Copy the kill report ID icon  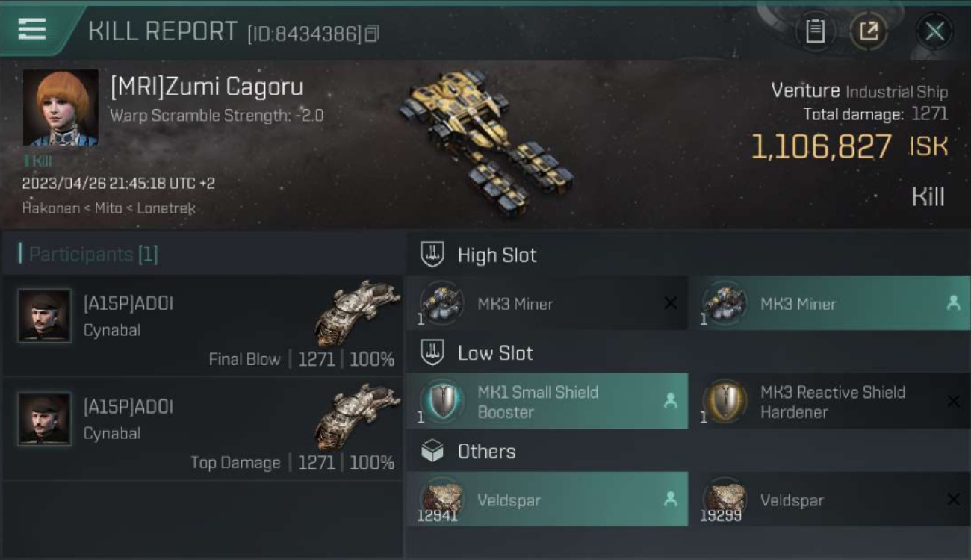point(373,34)
